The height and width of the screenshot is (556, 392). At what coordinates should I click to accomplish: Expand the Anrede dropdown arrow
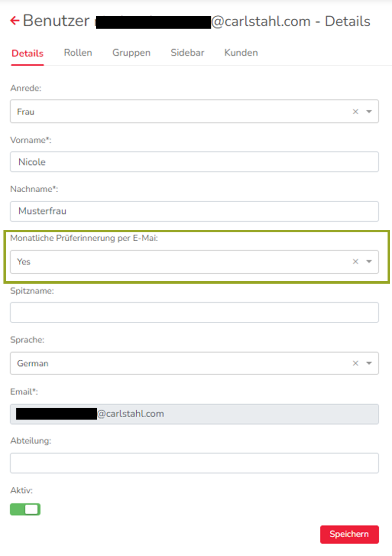[369, 112]
